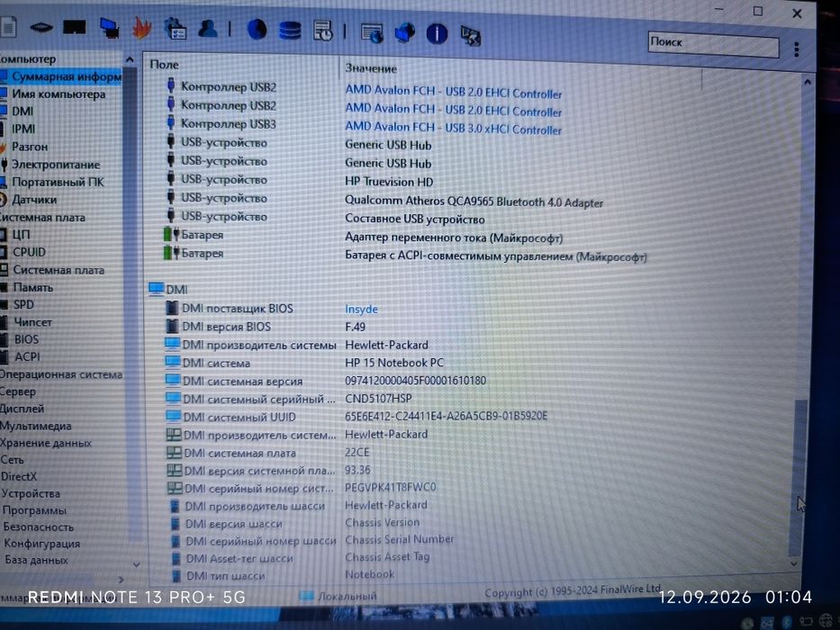This screenshot has height=630, width=840.
Task: Open База данных in the tree
Action: 36,560
